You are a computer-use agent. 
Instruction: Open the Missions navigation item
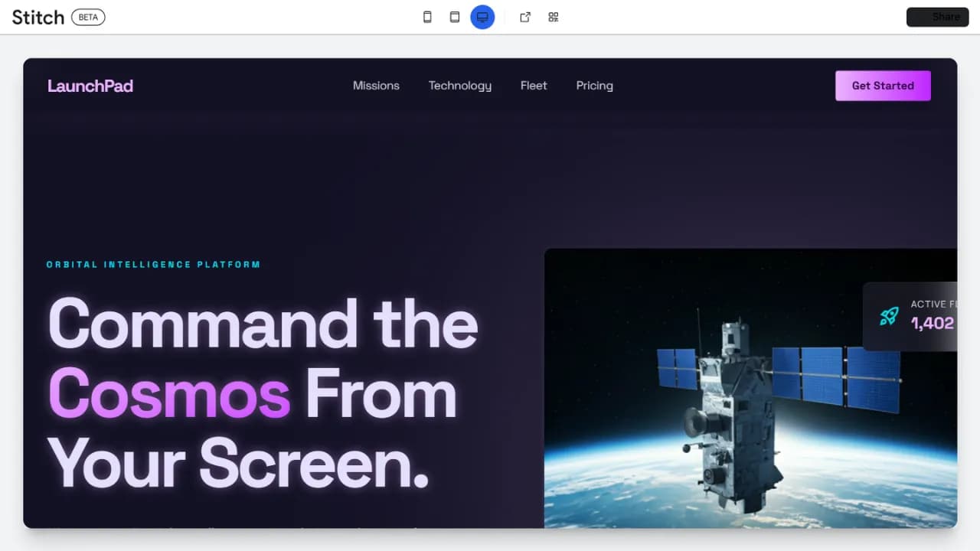point(376,86)
